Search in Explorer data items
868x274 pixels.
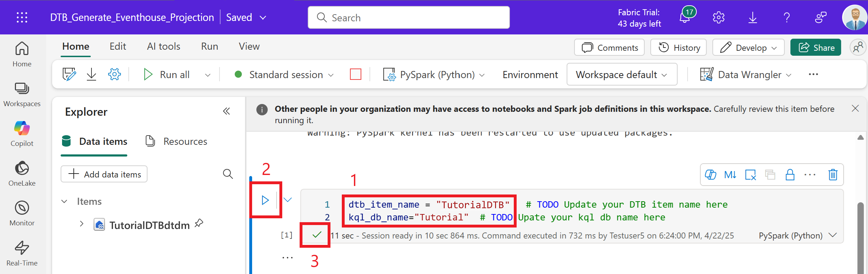coord(228,174)
